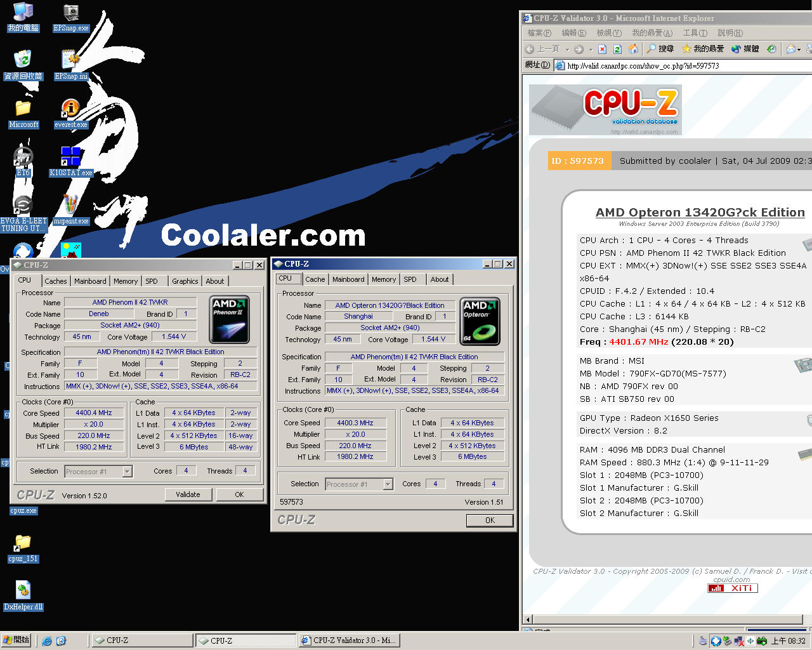Open Back button history dropdown arrow
812x650 pixels.
[x=567, y=49]
